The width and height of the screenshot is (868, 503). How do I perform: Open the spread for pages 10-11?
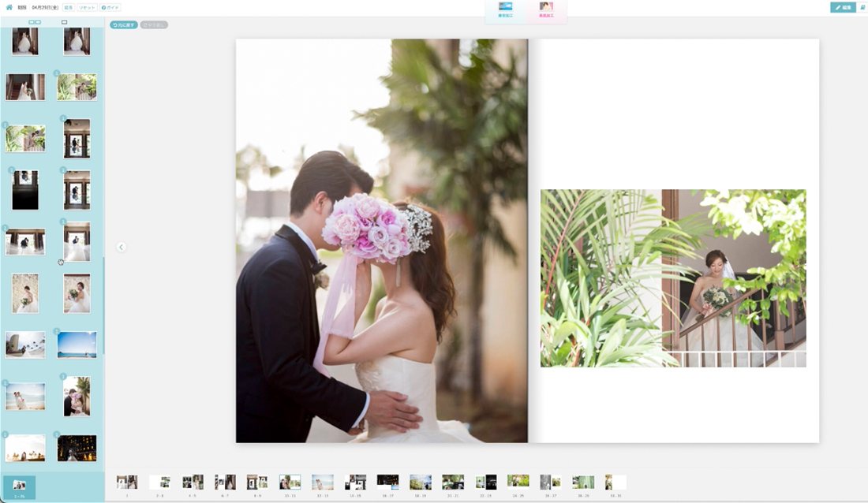[290, 482]
